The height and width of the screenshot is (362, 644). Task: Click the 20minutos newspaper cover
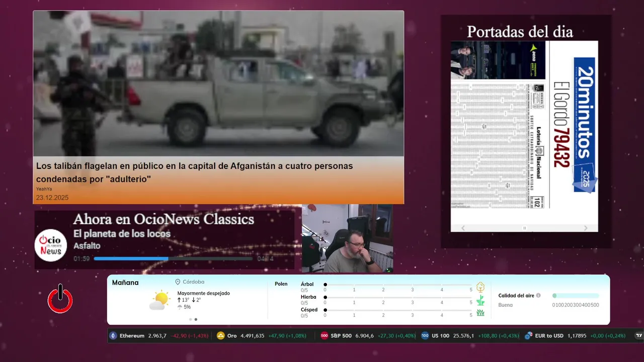[x=524, y=132]
